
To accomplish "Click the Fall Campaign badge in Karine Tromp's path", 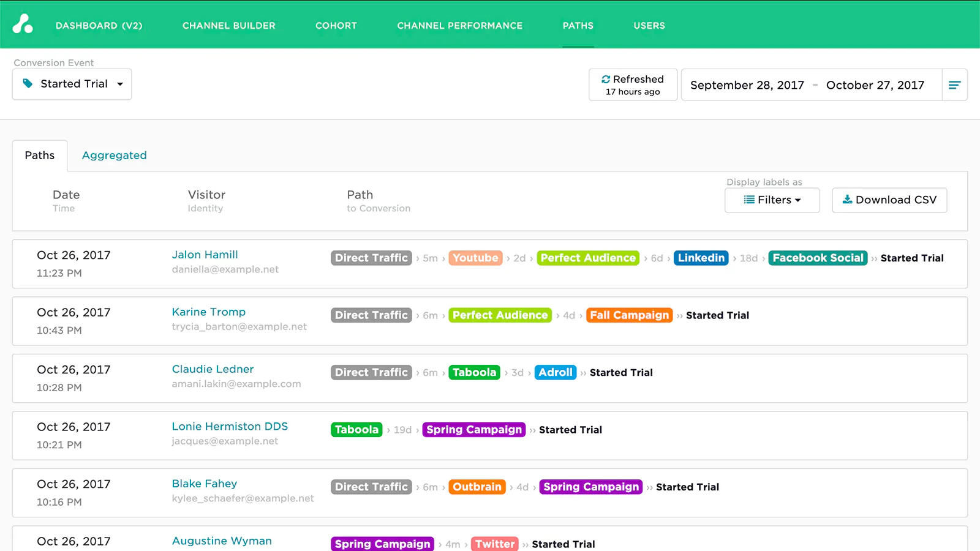I will tap(629, 315).
